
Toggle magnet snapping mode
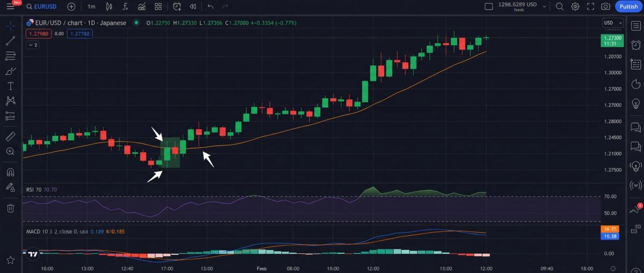(10, 172)
